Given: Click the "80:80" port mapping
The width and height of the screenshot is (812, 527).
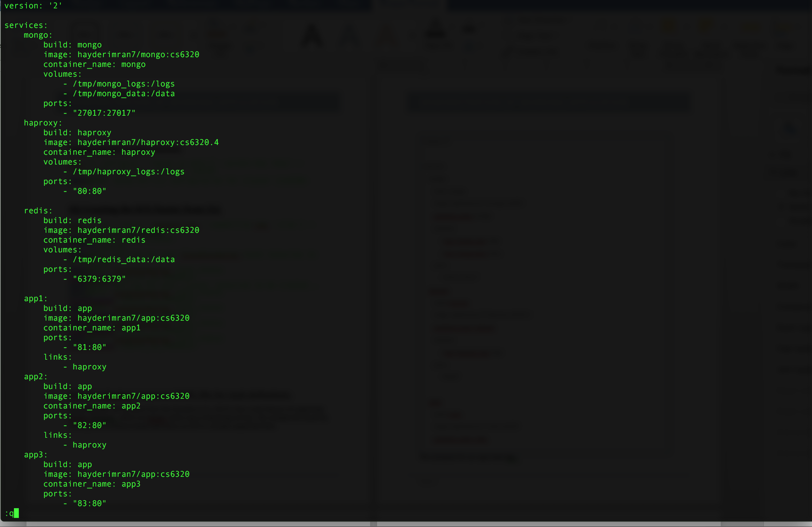Looking at the screenshot, I should tap(89, 191).
